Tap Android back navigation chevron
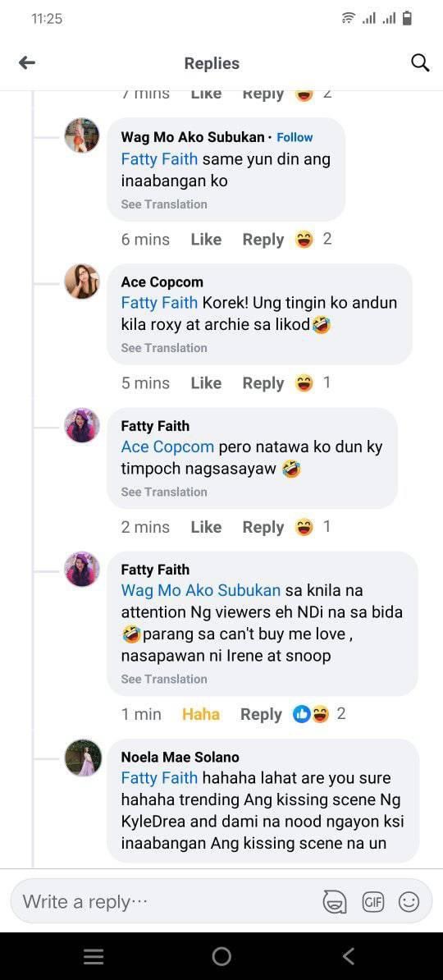Viewport: 443px width, 980px height. coord(349,956)
